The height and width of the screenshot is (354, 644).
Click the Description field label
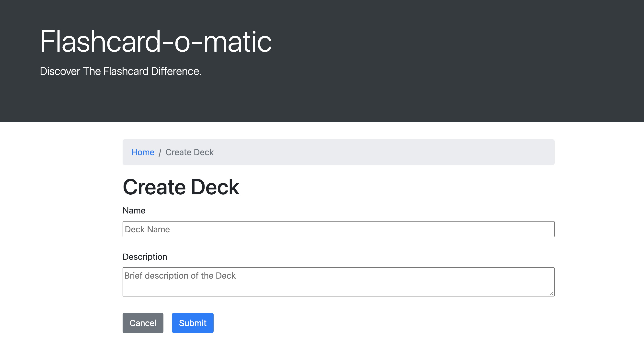[145, 257]
